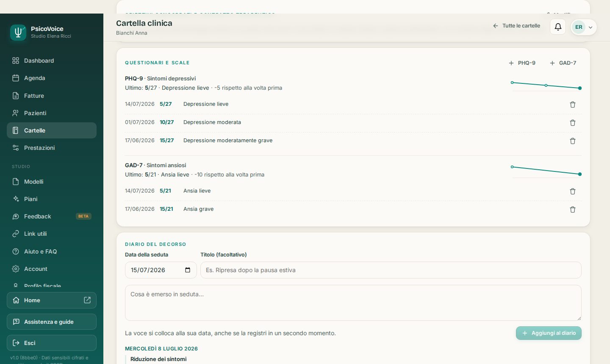Open Dashboard in the sidebar
Viewport: 610px width, 364px height.
[52, 61]
